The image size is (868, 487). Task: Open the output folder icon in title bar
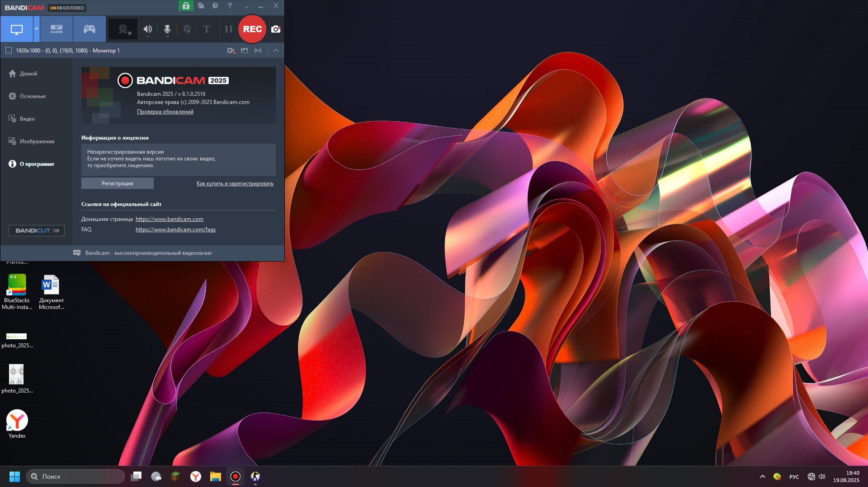tap(201, 6)
